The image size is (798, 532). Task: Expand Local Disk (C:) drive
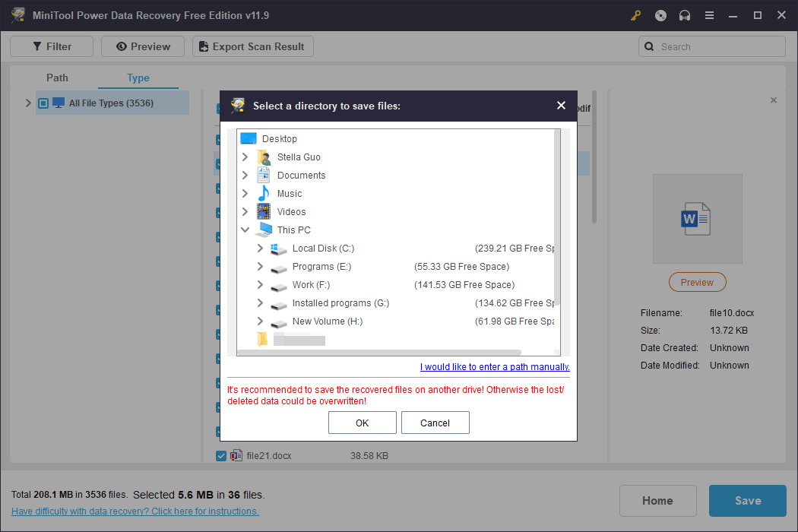tap(260, 248)
